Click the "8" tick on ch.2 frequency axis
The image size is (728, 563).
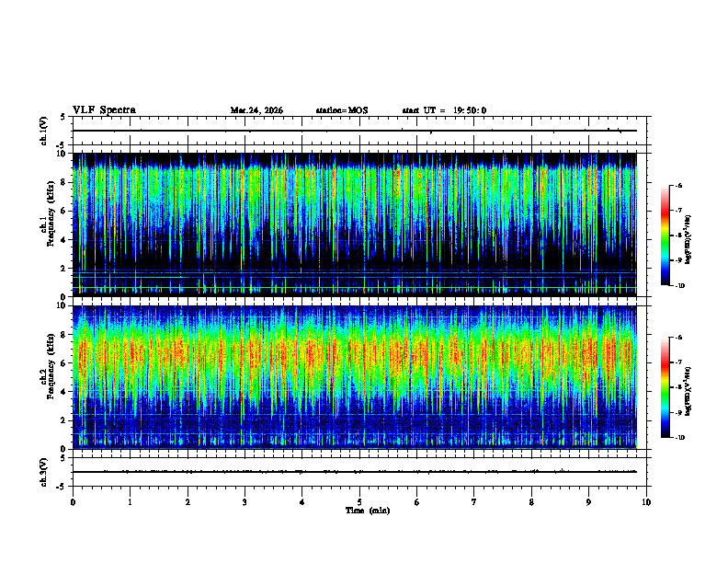(63, 335)
